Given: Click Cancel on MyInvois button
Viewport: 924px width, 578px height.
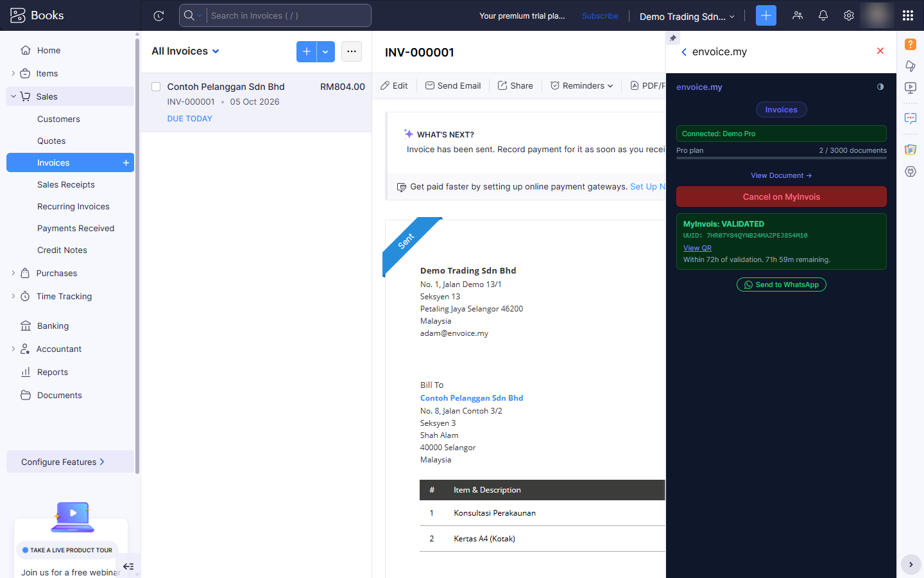Looking at the screenshot, I should tap(782, 197).
